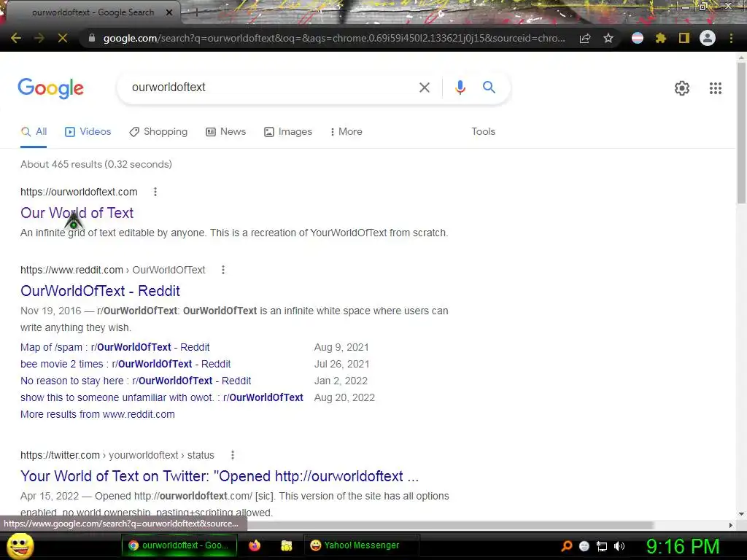Open the search magnifier tray icon
This screenshot has height=560, width=747.
click(567, 546)
